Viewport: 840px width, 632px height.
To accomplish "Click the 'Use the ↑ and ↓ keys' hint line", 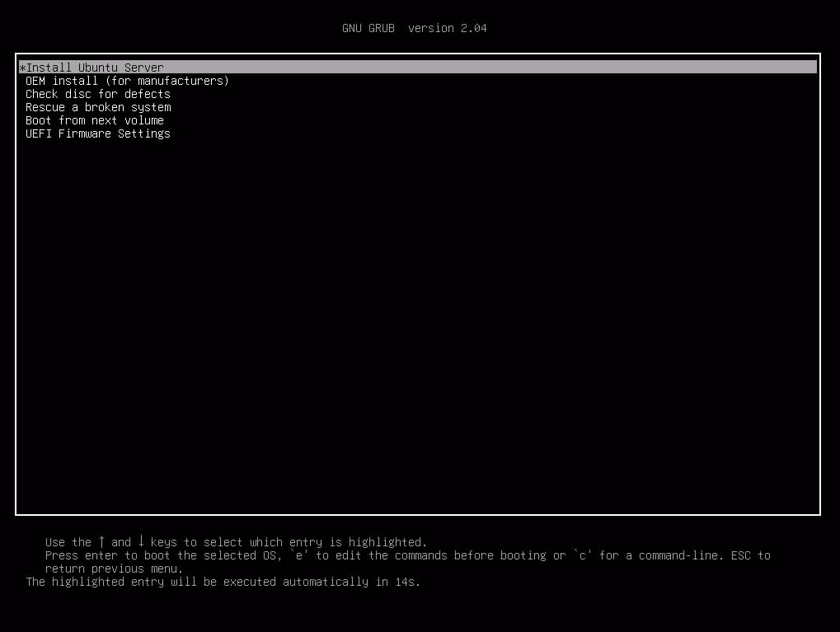I will click(x=236, y=542).
